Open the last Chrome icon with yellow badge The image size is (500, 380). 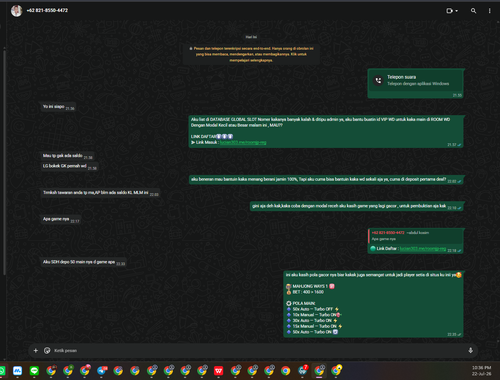pyautogui.click(x=336, y=370)
